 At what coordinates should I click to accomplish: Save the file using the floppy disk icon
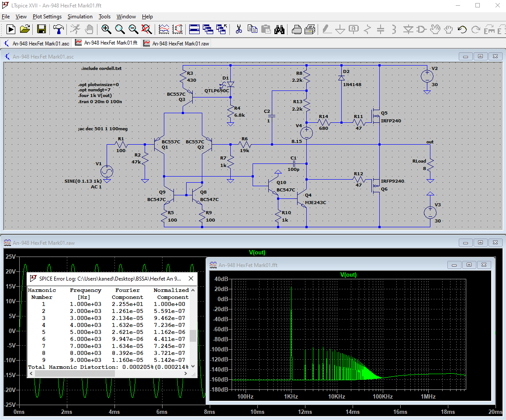[x=42, y=29]
